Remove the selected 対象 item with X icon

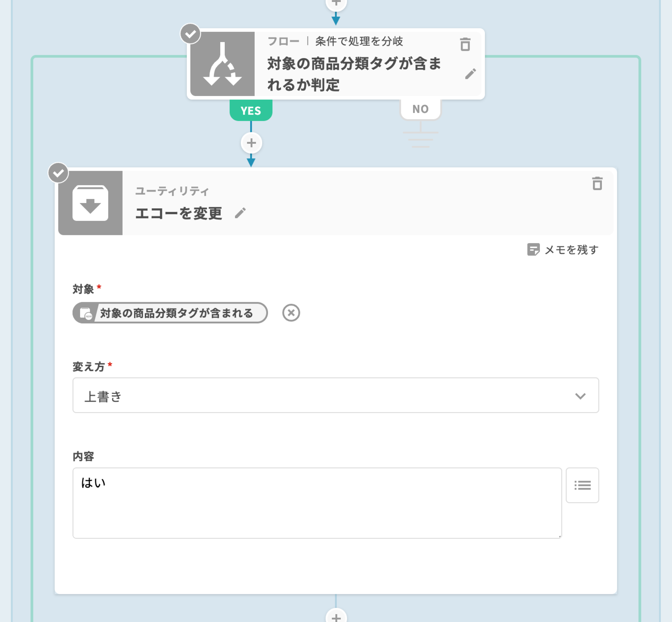[291, 313]
